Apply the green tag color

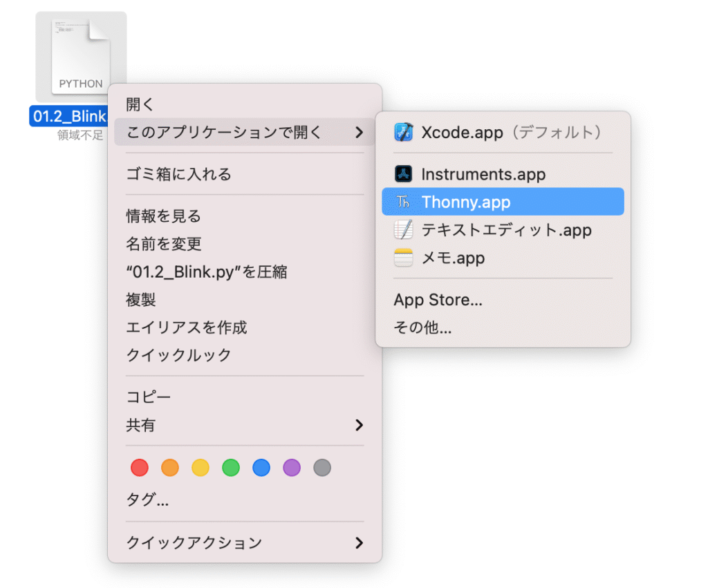(x=231, y=468)
